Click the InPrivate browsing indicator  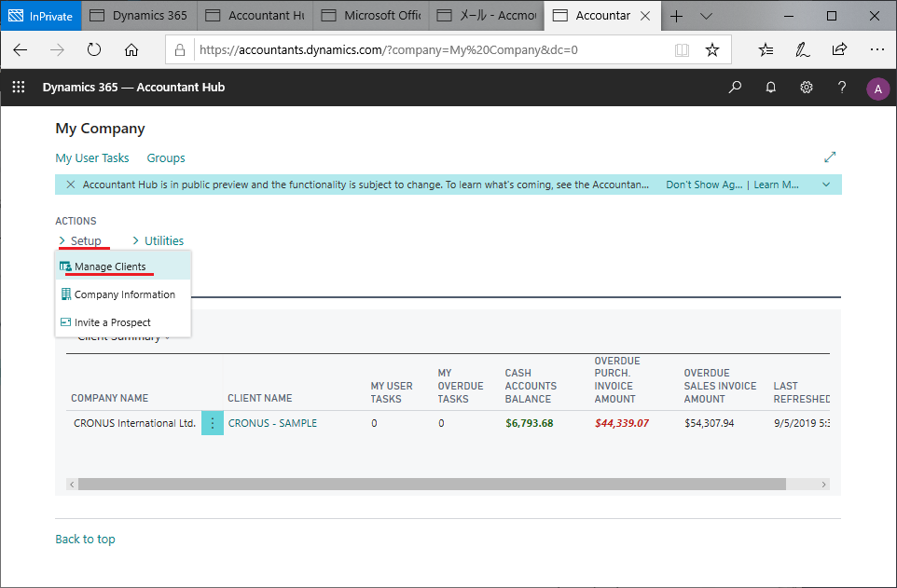point(41,16)
